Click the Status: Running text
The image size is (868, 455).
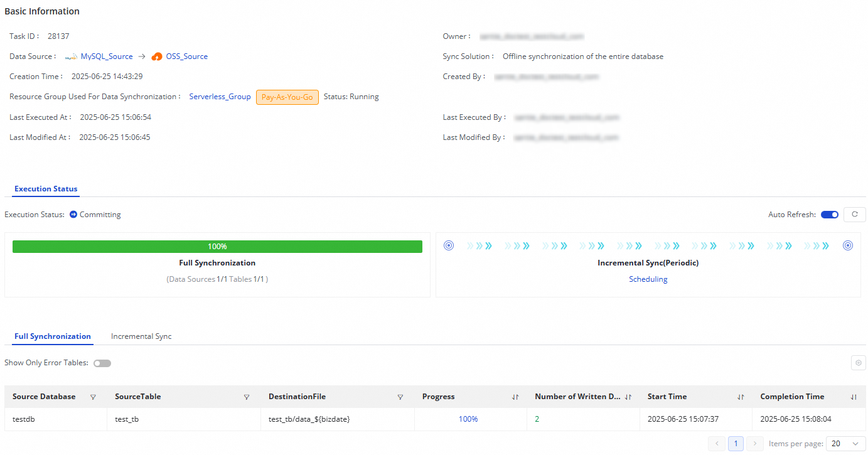tap(351, 97)
